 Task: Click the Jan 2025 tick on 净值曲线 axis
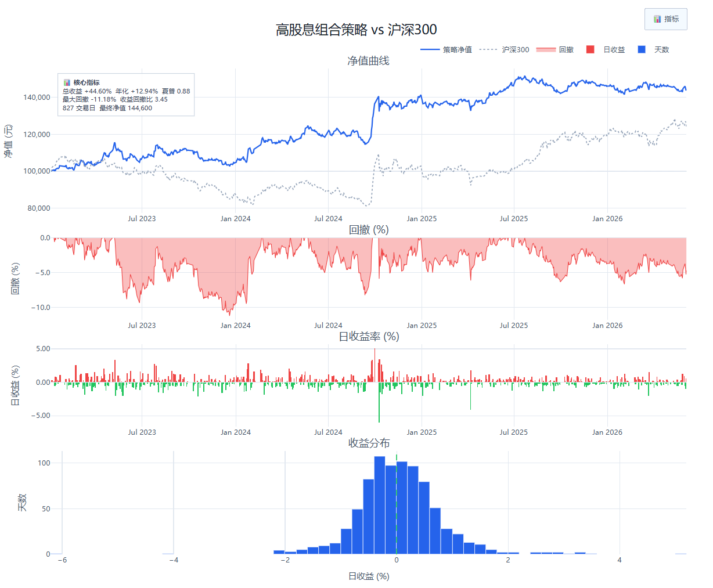coord(422,219)
